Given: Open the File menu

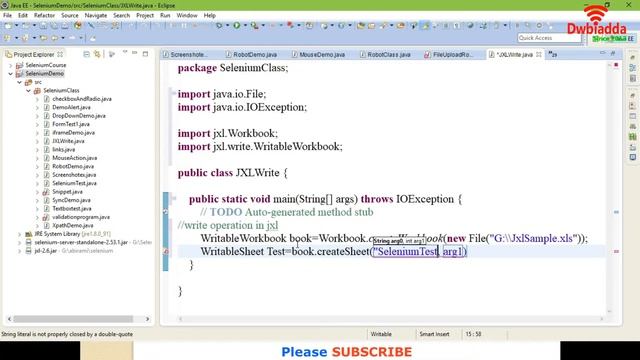Looking at the screenshot, I should (x=7, y=16).
